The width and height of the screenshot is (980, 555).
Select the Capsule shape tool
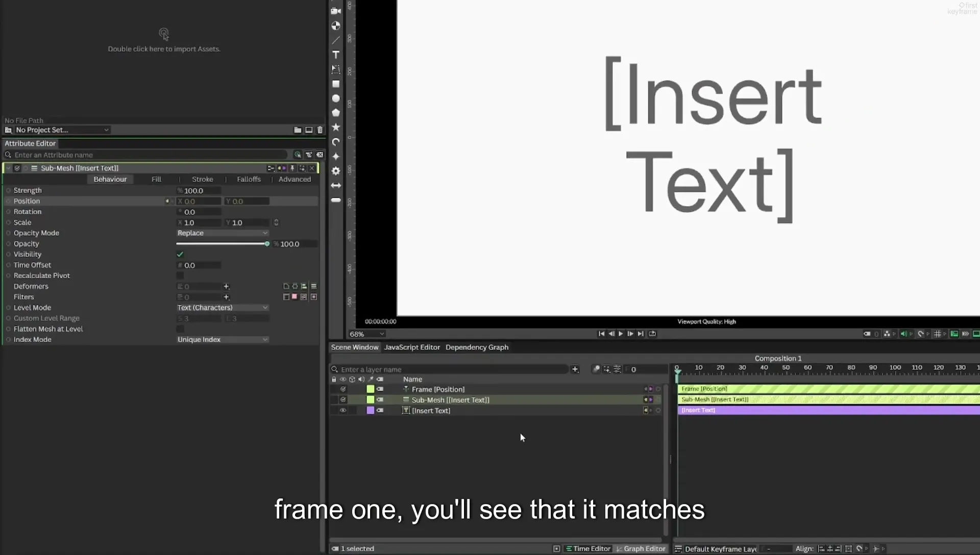coord(336,200)
